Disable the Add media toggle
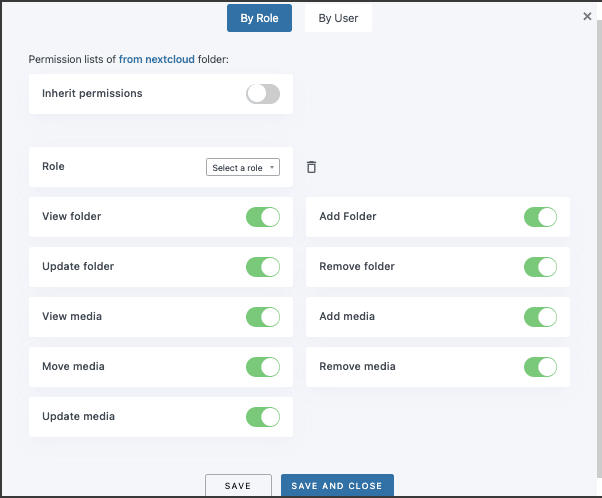Viewport: 602px width, 498px height. (540, 317)
